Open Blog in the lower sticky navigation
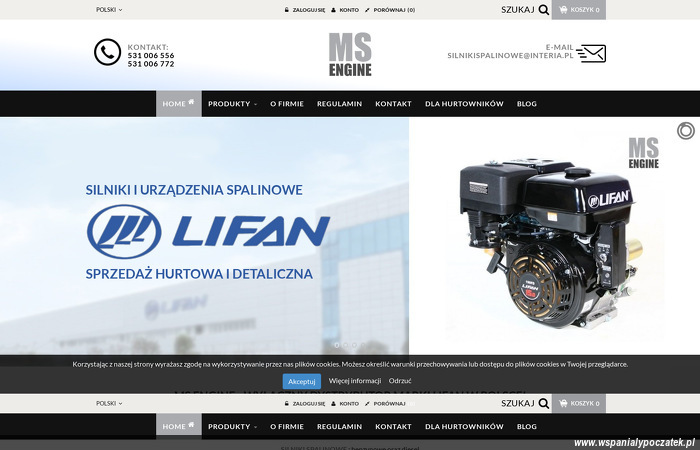Image resolution: width=700 pixels, height=450 pixels. pos(527,426)
